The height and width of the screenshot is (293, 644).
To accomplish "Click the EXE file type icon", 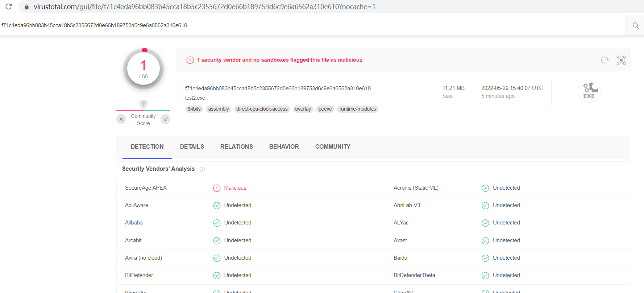I will [x=589, y=91].
